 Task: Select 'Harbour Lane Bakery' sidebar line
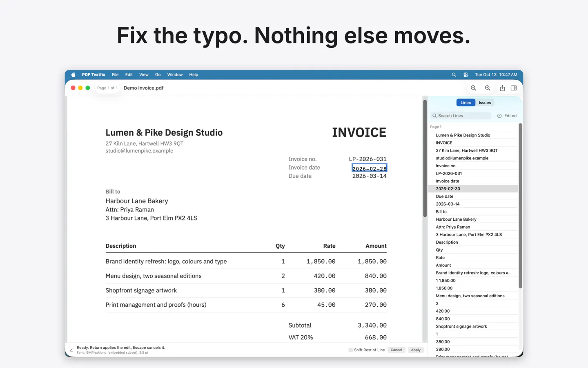(x=473, y=219)
